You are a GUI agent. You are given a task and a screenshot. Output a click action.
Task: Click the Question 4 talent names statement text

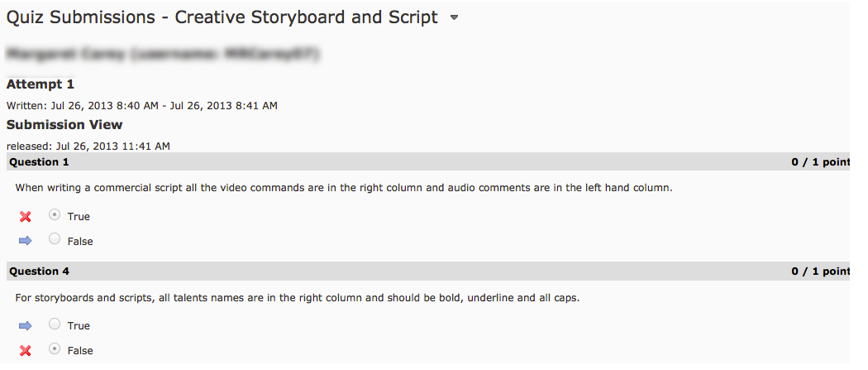298,298
